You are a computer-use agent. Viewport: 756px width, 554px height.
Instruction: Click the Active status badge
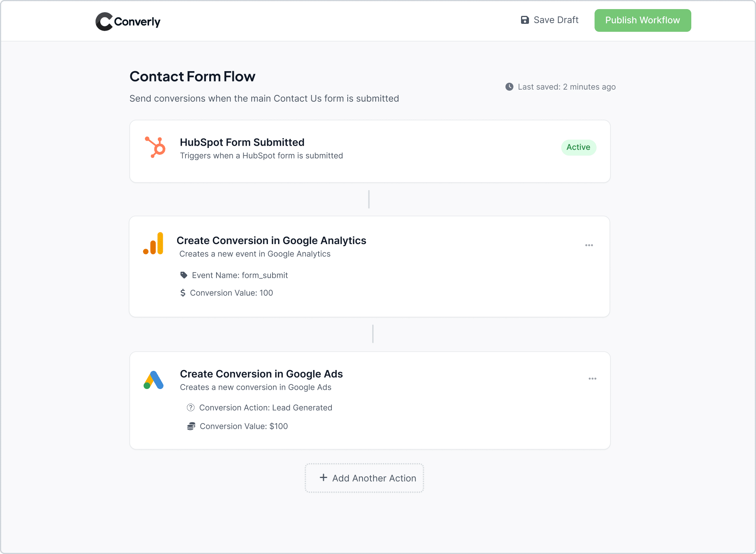click(x=578, y=147)
